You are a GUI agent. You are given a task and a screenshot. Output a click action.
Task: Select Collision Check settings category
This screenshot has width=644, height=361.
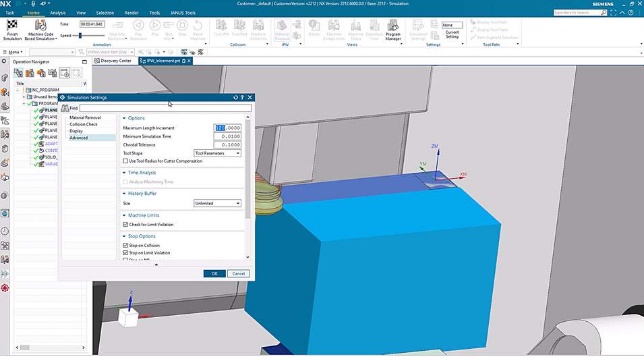click(84, 124)
